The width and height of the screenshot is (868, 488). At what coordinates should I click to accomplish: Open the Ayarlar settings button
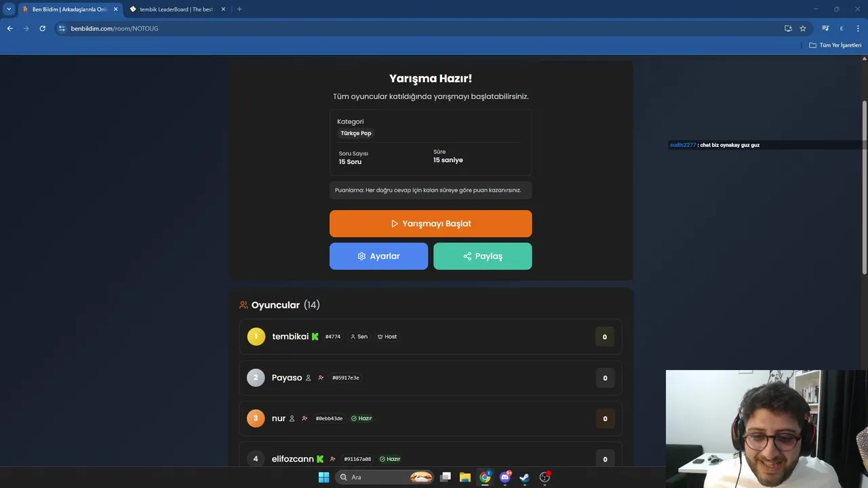coord(378,256)
